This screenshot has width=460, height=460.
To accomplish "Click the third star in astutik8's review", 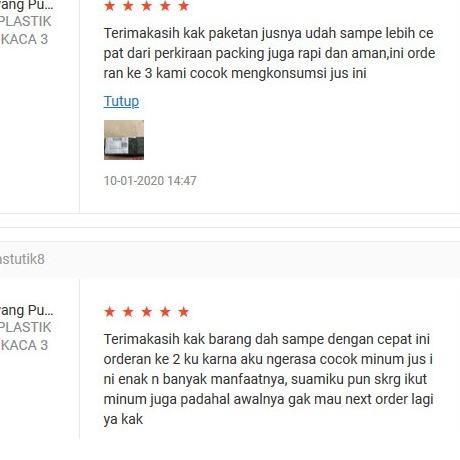I will (x=147, y=312).
